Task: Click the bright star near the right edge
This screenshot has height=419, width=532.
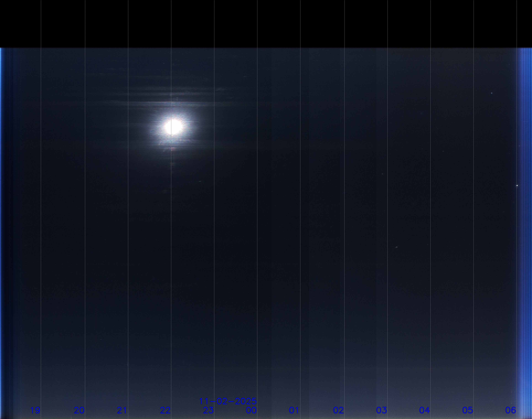Action: tap(517, 186)
